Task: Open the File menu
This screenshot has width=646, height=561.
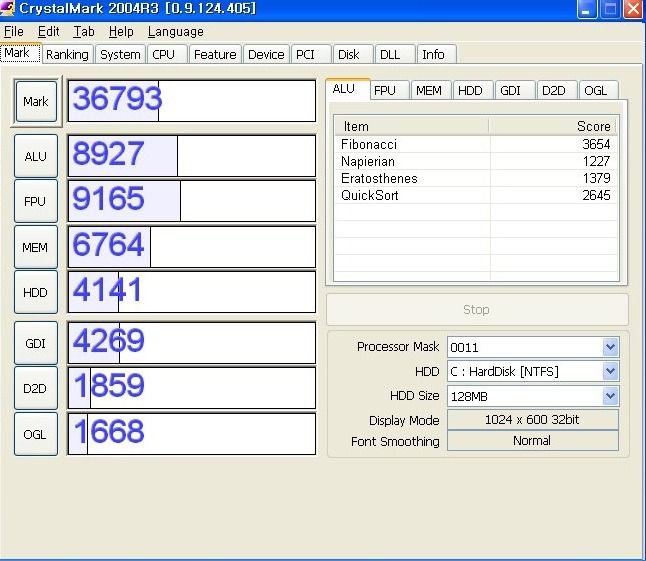Action: [14, 32]
